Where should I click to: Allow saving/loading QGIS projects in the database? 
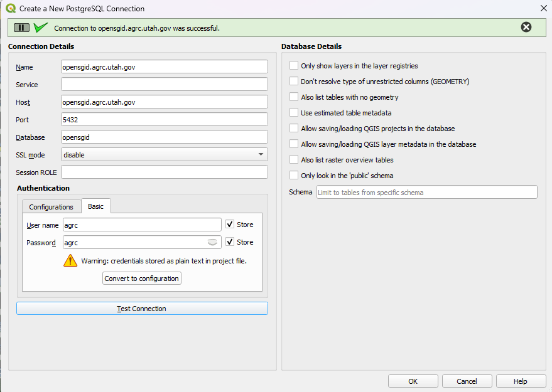[294, 129]
